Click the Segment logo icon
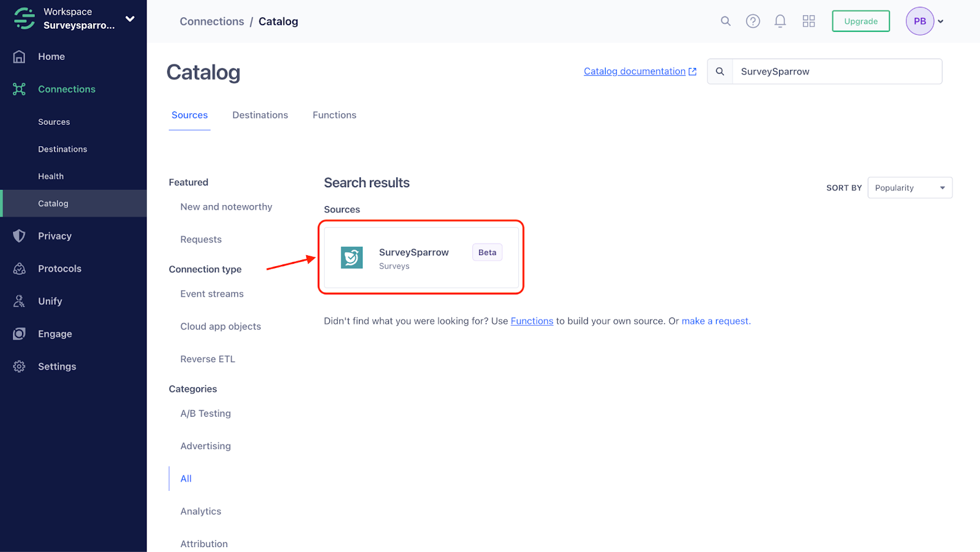 24,18
